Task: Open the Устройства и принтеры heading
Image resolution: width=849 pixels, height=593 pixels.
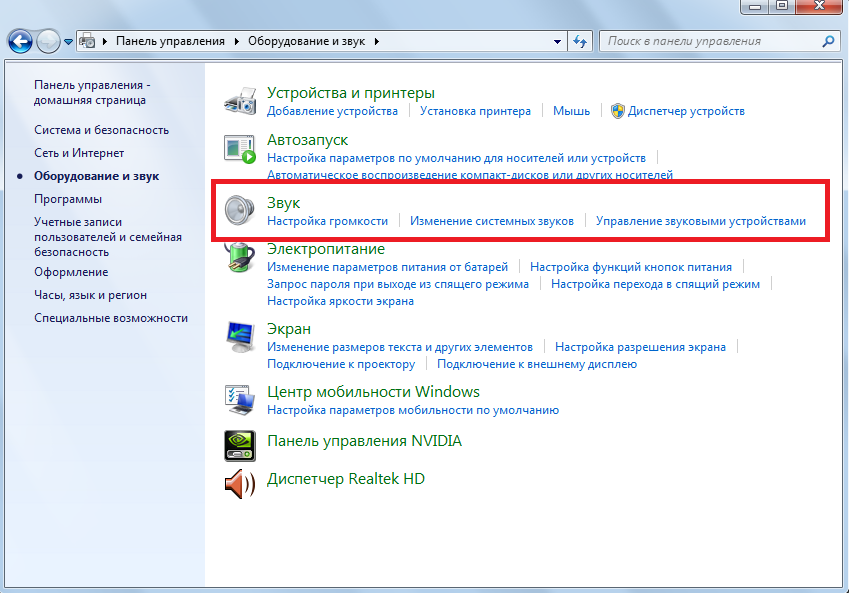Action: click(x=351, y=93)
